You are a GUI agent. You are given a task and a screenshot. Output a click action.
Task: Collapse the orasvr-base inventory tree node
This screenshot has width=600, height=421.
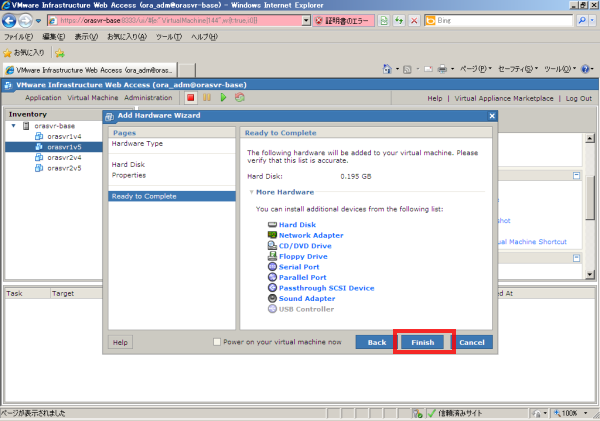tap(13, 126)
